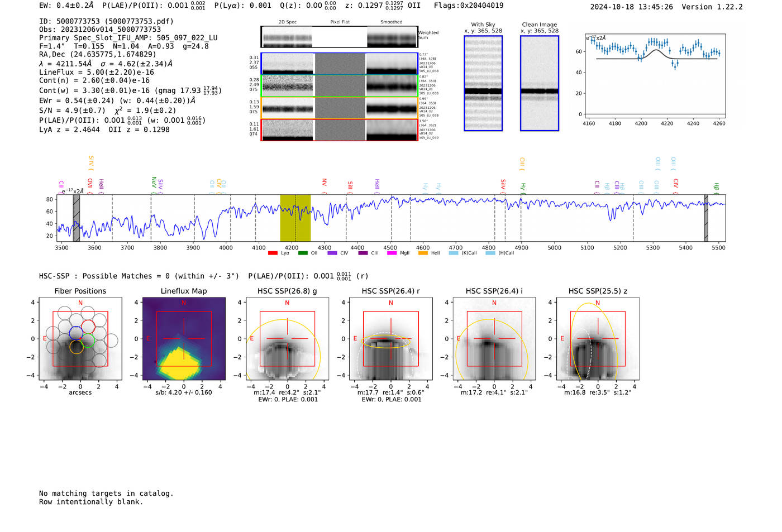Click the 'Row intentionally blank.' text
The width and height of the screenshot is (782, 532).
[91, 502]
